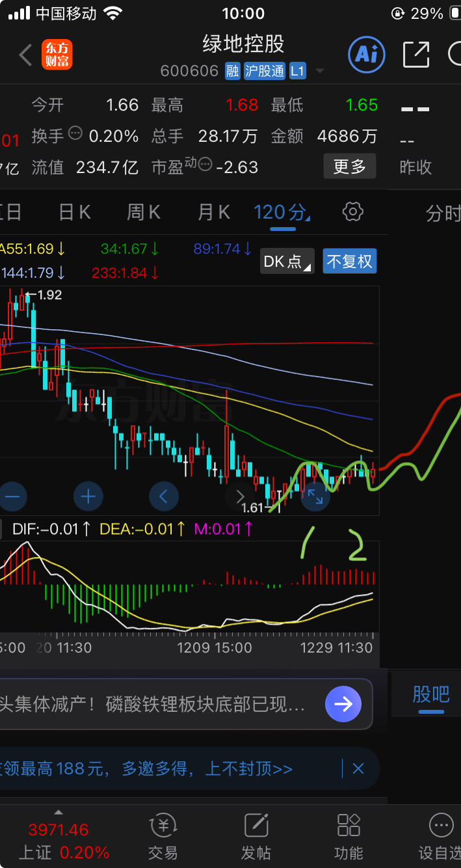The height and width of the screenshot is (868, 461).
Task: Send the news with arrow button
Action: [x=343, y=704]
